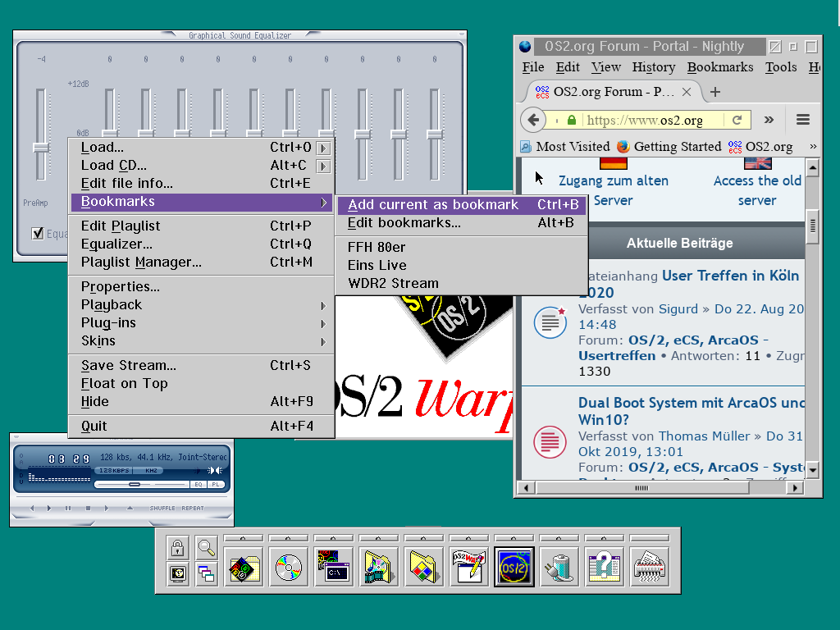Reload the os2.org page
This screenshot has height=630, width=840.
[737, 120]
